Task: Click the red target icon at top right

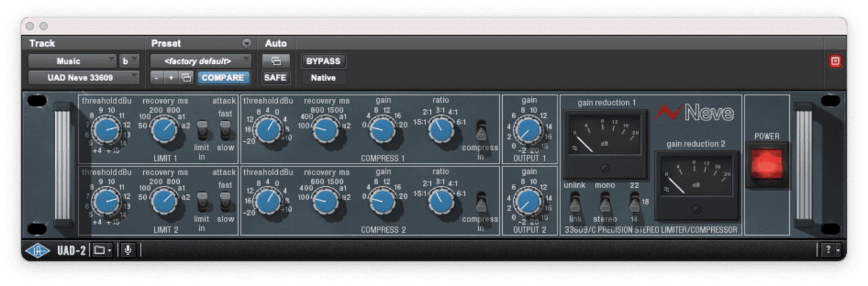Action: (x=835, y=61)
